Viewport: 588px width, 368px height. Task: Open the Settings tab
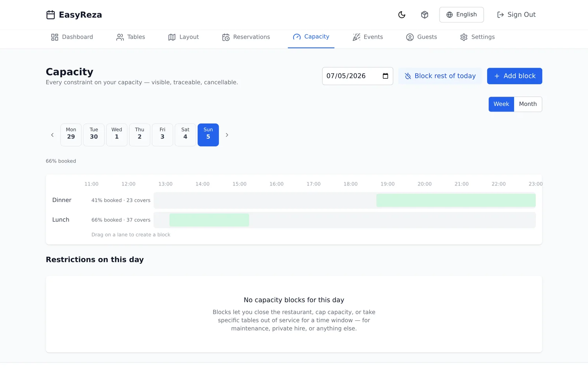tap(477, 37)
